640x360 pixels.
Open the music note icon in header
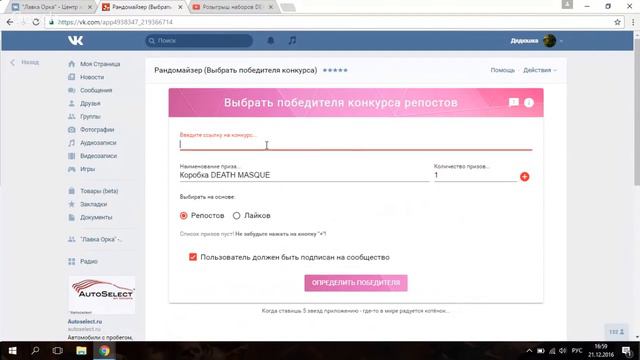coord(292,40)
